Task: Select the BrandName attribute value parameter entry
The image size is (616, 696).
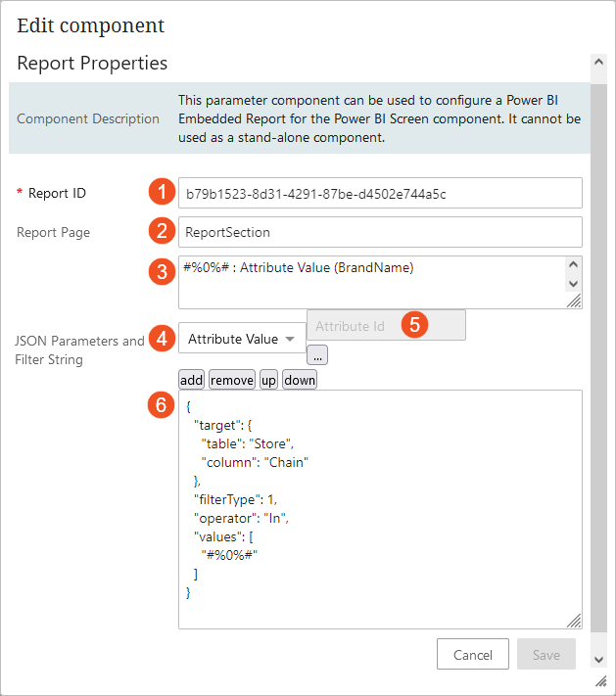Action: [x=299, y=267]
